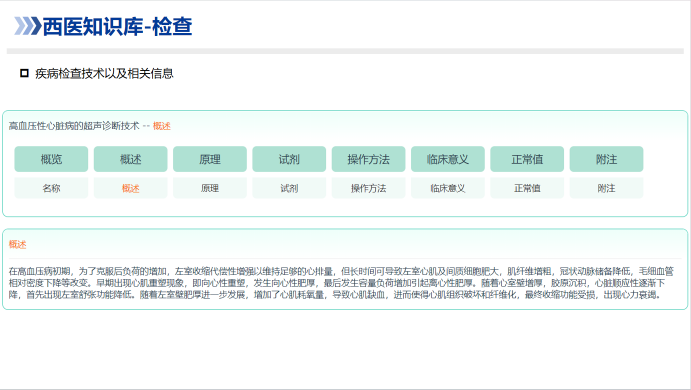Click the orange 概述 breadcrumb label
The height and width of the screenshot is (390, 691).
tap(162, 126)
